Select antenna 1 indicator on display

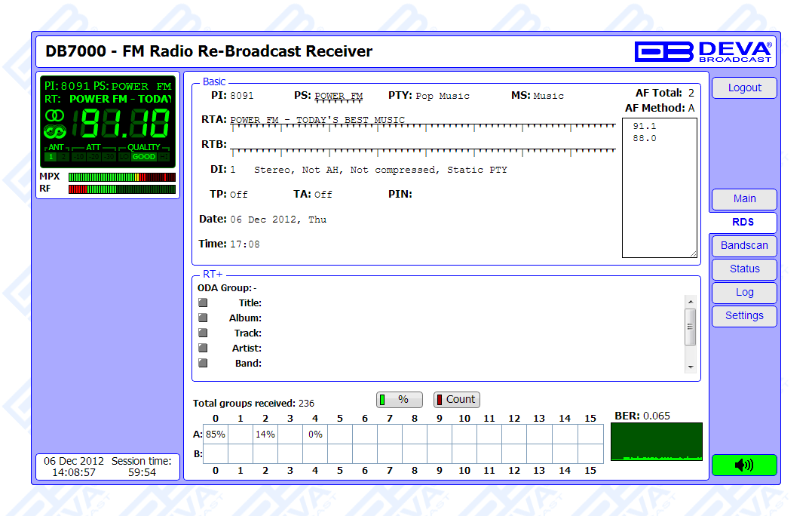coord(51,157)
